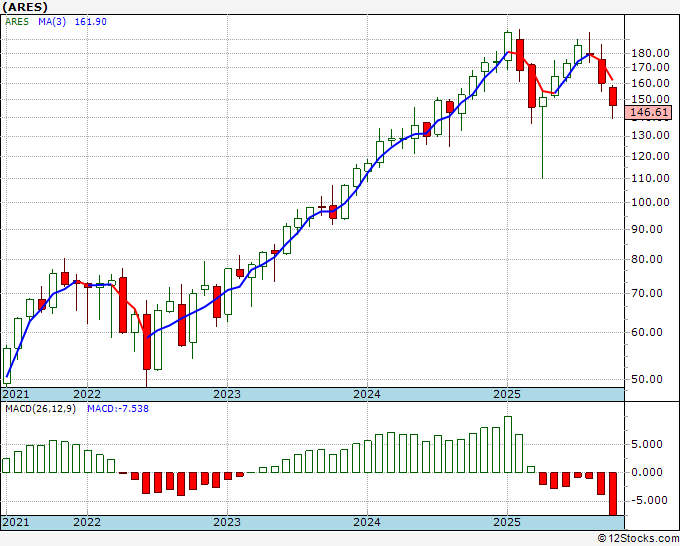
Task: Click the MA(3) legend label
Action: click(x=52, y=22)
